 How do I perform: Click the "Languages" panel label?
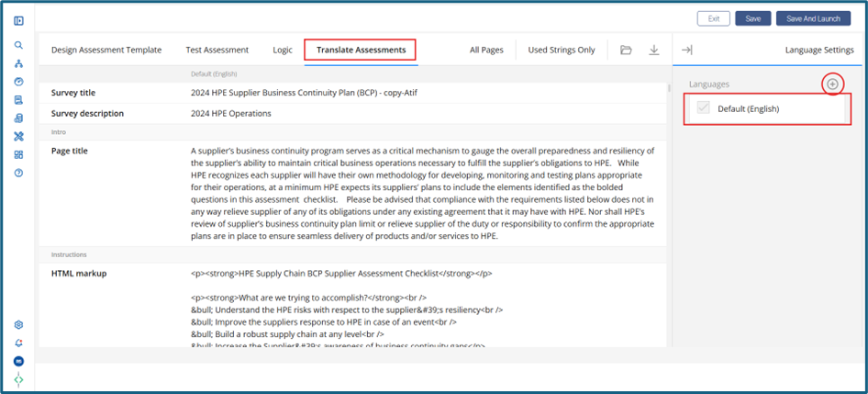(709, 84)
